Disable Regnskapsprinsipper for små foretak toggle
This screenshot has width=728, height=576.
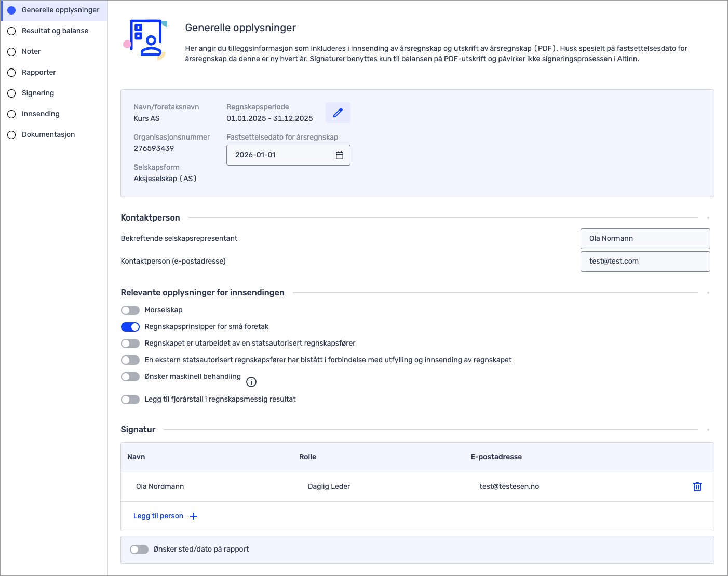pos(130,327)
